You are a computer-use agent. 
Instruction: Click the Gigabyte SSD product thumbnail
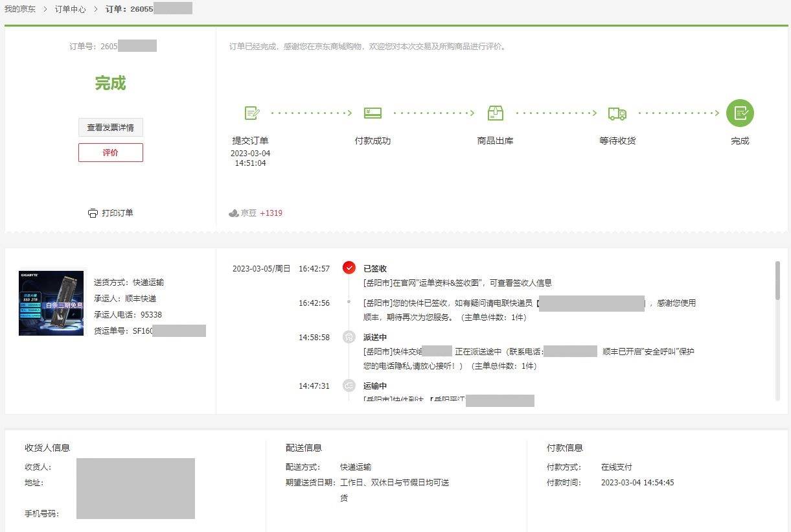(51, 303)
